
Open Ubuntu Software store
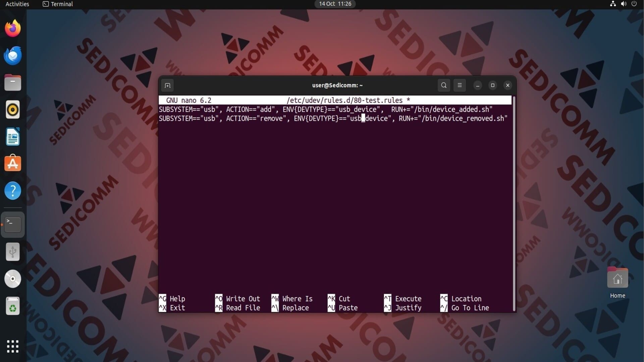point(13,164)
